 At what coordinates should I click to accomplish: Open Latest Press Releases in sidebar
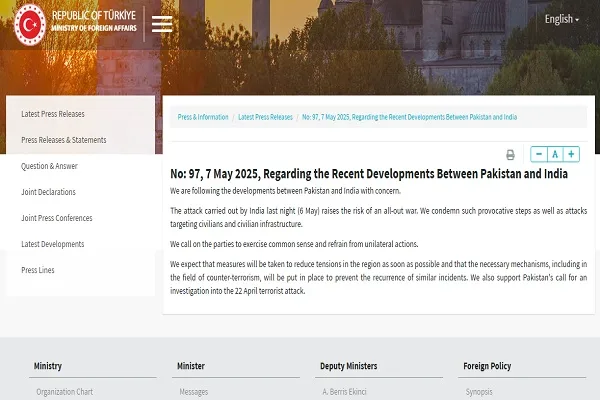click(x=53, y=114)
